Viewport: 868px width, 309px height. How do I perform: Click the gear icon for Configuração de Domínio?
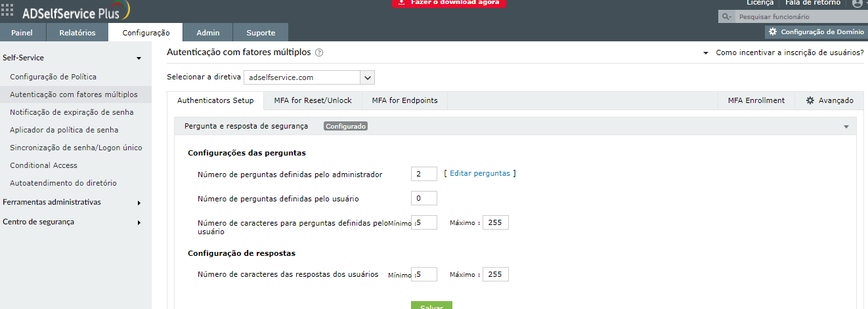coord(773,31)
